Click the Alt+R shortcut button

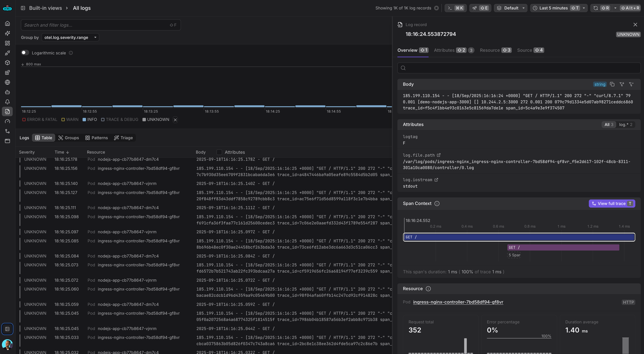tap(630, 8)
